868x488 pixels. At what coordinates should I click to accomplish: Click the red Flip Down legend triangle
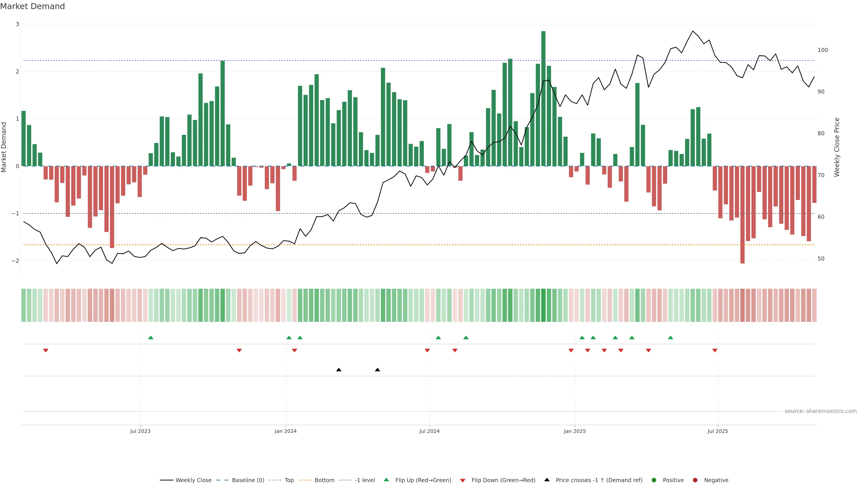463,480
